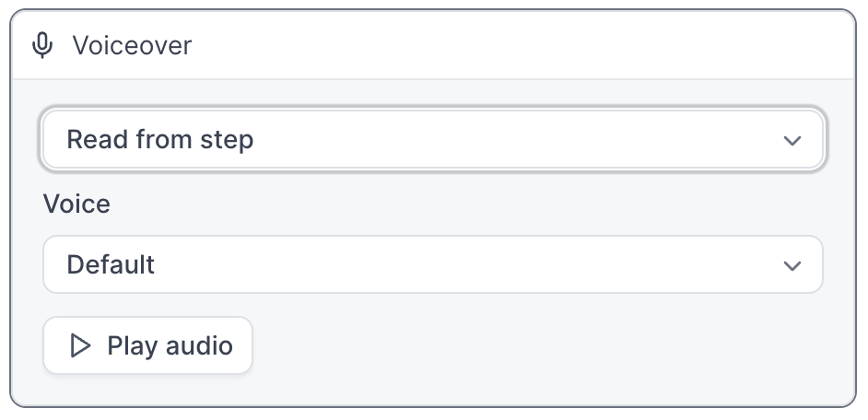Viewport: 868px width, 420px height.
Task: Select the Voiceover panel title
Action: pos(132,45)
